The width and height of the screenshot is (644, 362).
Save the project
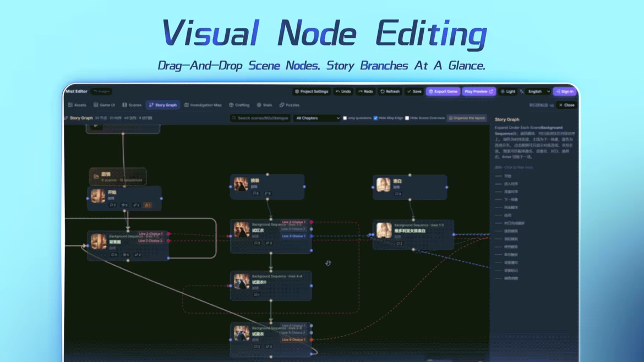[414, 91]
